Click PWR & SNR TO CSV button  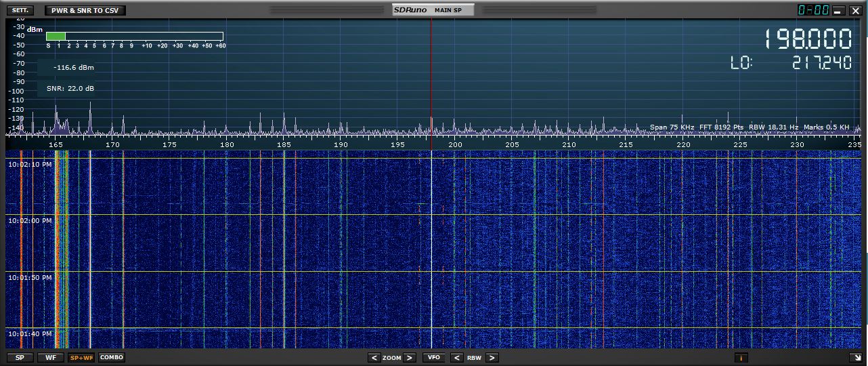coord(85,10)
